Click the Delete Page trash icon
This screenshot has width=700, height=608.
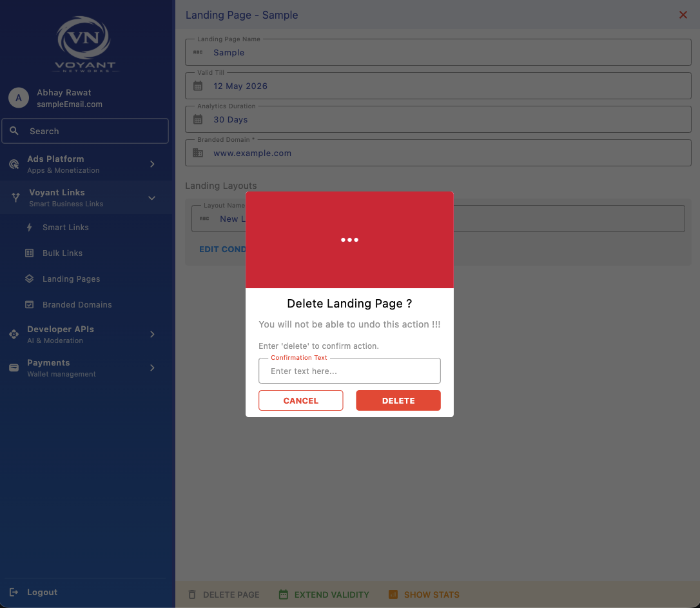coord(192,594)
